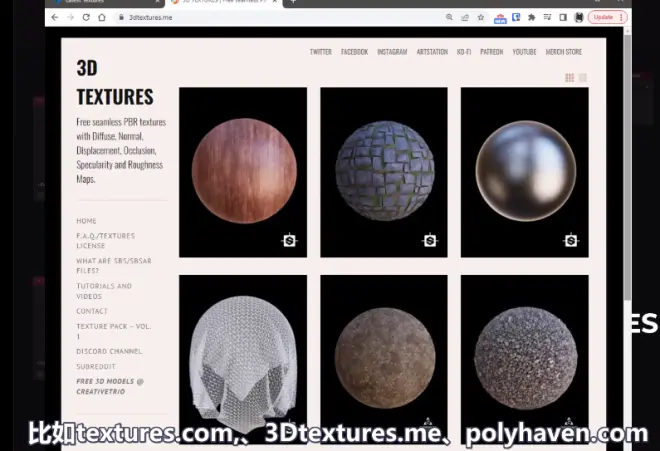Open the DISCORD CHANNEL link
Screen dimensions: 660x451
click(x=109, y=351)
